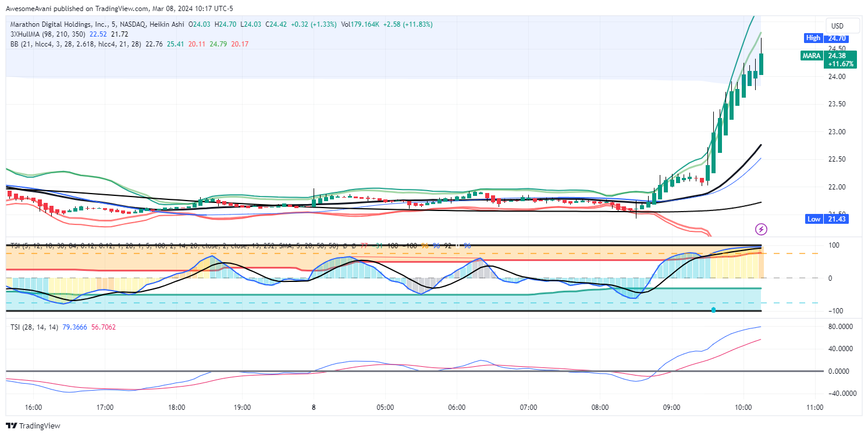Click the 16:00 time axis label
The image size is (868, 436).
[34, 408]
